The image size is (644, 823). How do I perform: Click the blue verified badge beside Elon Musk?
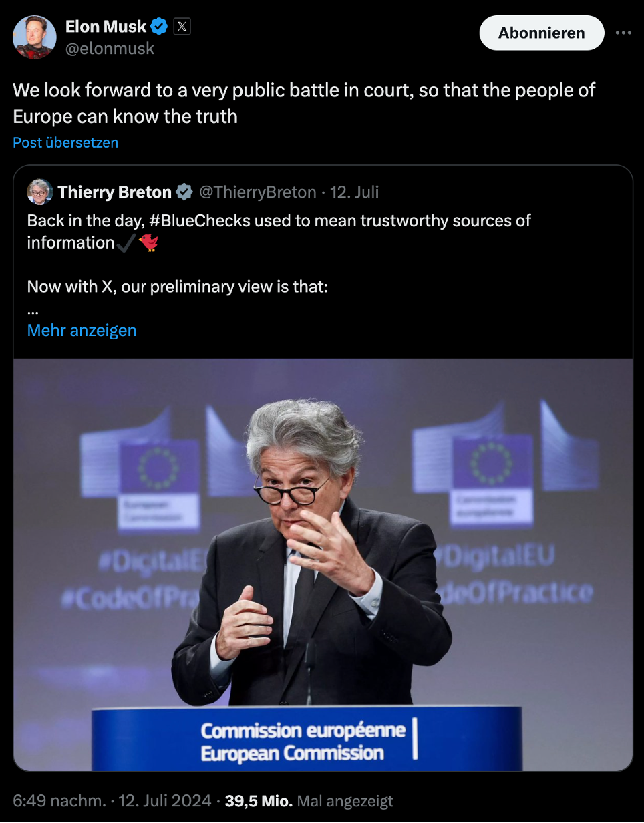point(159,27)
